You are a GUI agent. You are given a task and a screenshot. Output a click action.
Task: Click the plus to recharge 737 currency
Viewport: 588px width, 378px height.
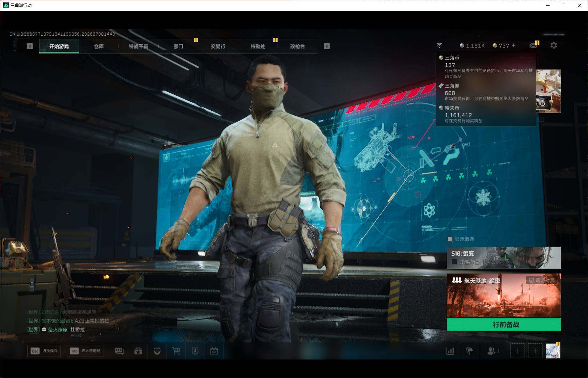514,45
